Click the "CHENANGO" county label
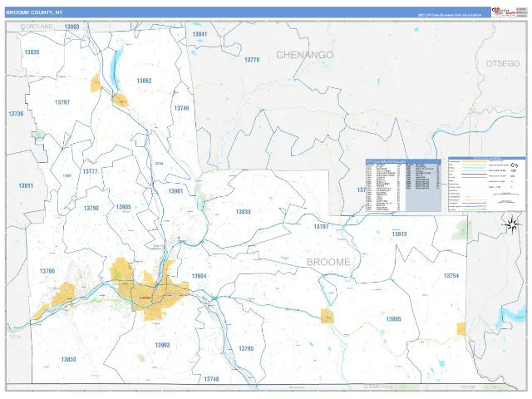The image size is (532, 399). tap(305, 55)
